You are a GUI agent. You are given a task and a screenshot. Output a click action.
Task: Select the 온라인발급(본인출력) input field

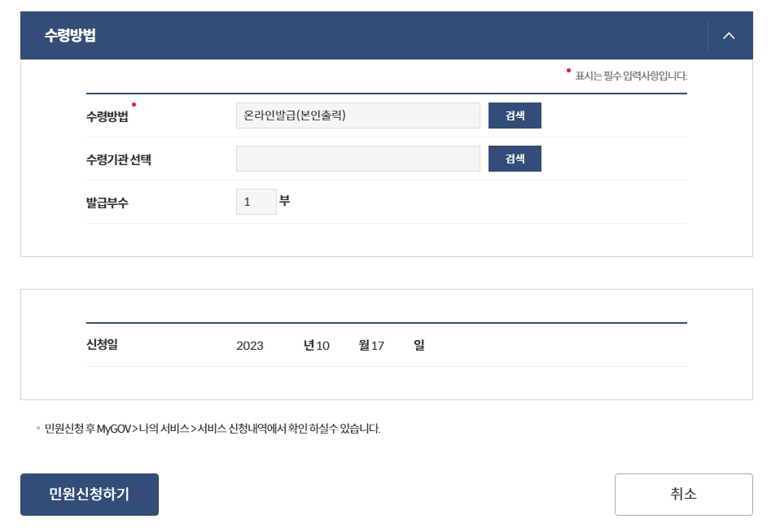[x=357, y=116]
